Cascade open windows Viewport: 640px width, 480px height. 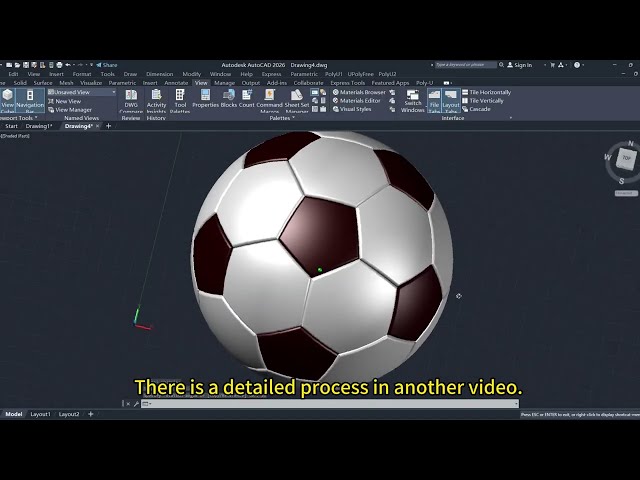(476, 109)
